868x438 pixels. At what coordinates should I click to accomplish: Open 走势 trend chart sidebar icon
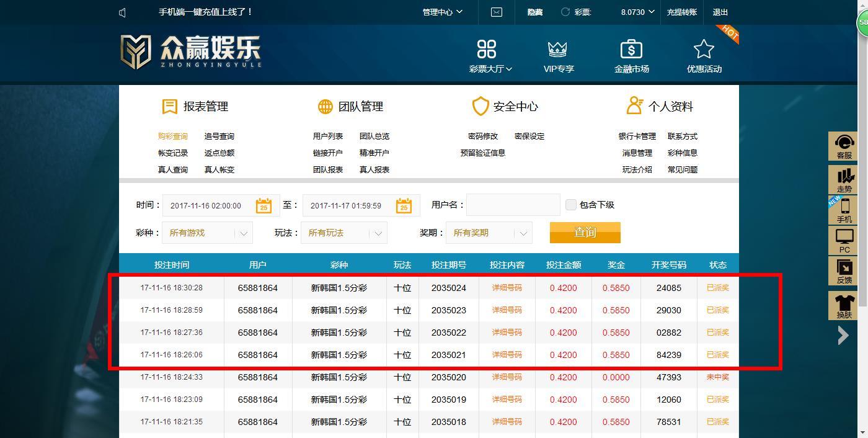pyautogui.click(x=844, y=180)
